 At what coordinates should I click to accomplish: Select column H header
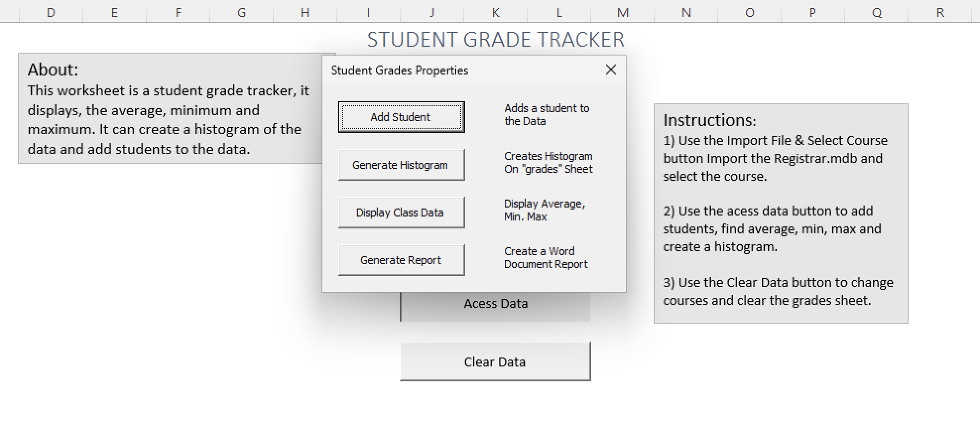305,12
